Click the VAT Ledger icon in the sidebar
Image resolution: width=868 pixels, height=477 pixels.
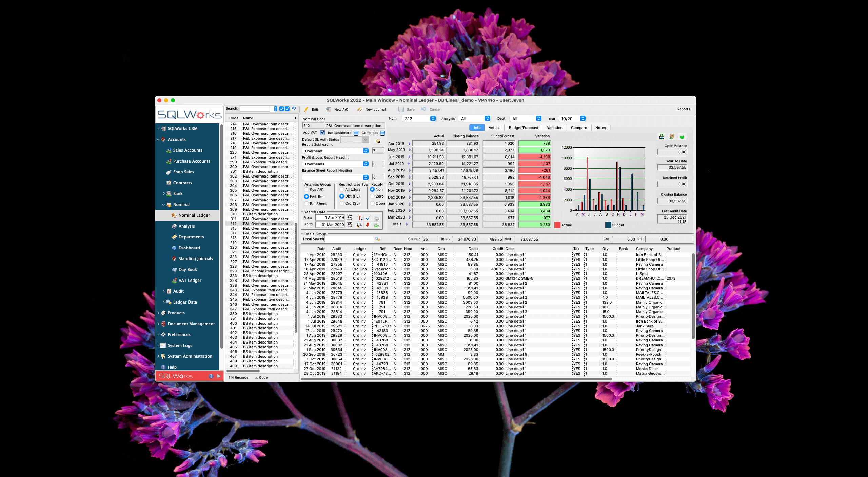[174, 280]
